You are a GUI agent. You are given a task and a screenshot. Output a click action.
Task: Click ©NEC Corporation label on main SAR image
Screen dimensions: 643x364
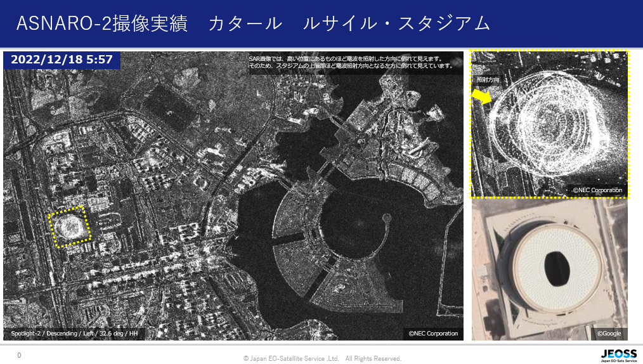[x=433, y=334]
